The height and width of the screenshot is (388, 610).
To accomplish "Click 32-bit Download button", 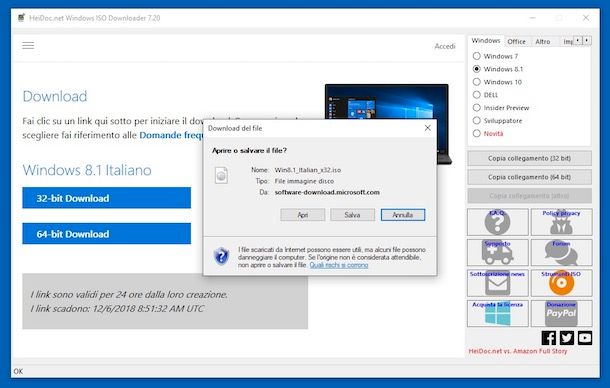I will (x=107, y=198).
